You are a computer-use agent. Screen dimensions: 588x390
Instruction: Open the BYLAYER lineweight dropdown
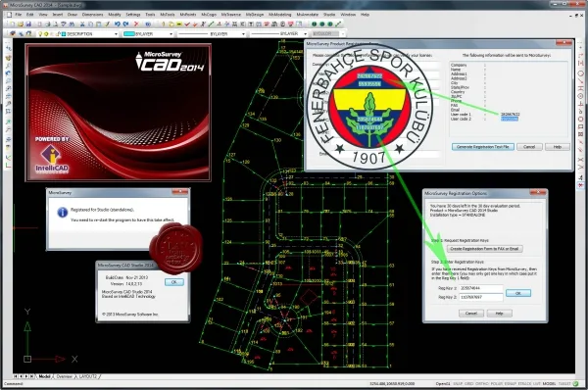click(x=305, y=34)
